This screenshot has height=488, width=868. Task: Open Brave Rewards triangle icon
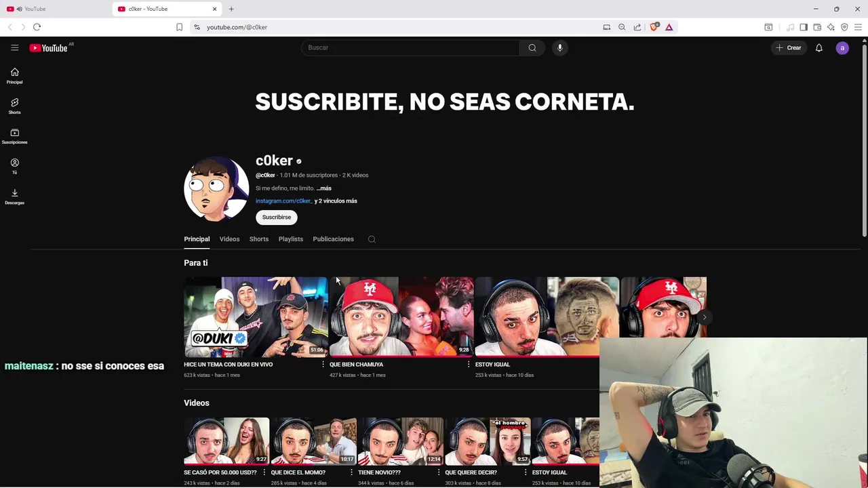669,27
